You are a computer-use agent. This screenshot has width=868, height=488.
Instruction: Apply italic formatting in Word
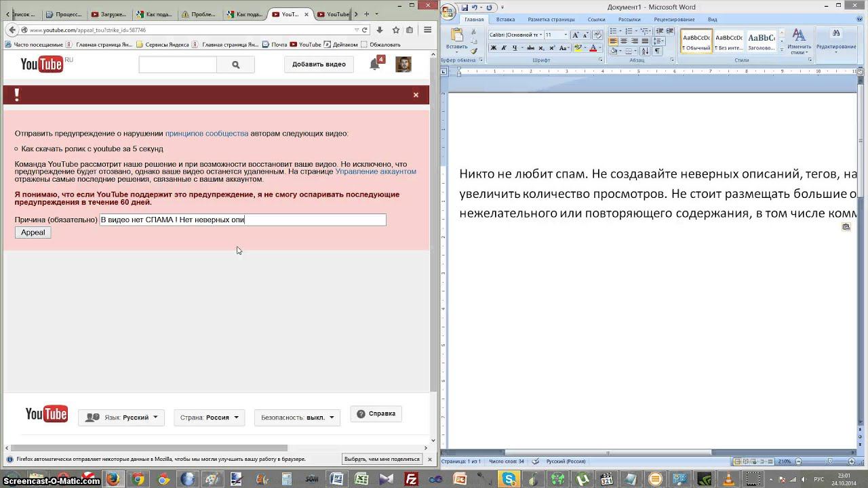click(504, 47)
